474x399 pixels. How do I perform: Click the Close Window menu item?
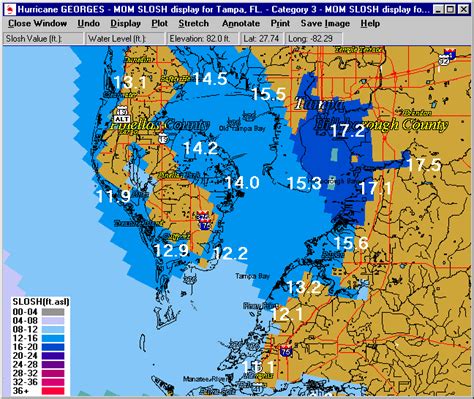point(37,23)
